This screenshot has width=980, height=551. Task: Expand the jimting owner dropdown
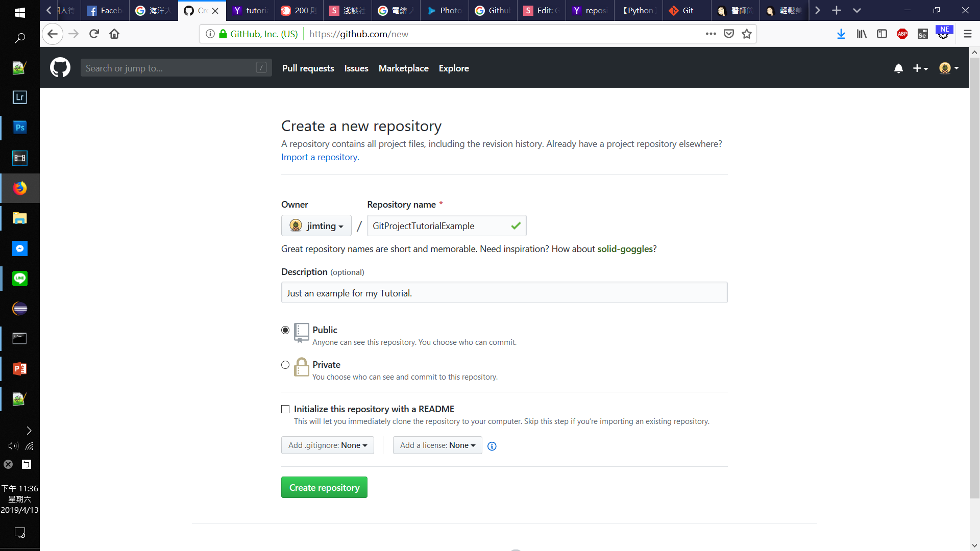316,226
